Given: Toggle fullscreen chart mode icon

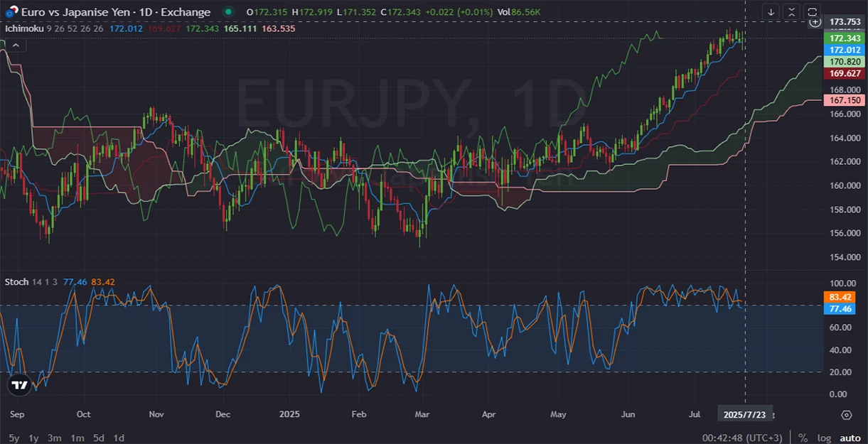Looking at the screenshot, I should click(813, 12).
